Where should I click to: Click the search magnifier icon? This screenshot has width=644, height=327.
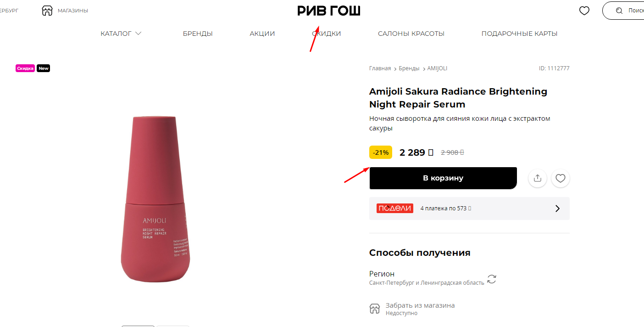click(619, 11)
